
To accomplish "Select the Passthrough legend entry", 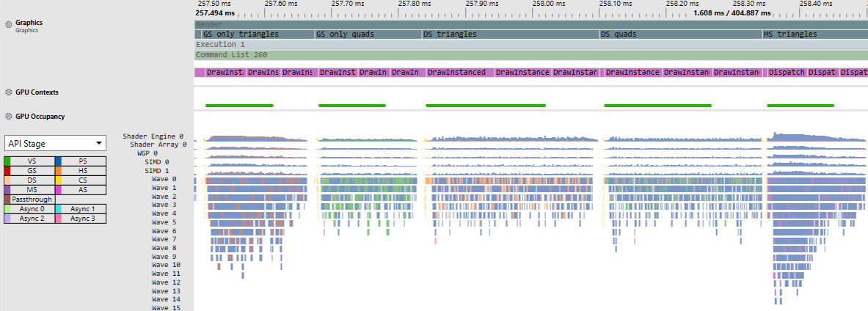I will (x=30, y=200).
